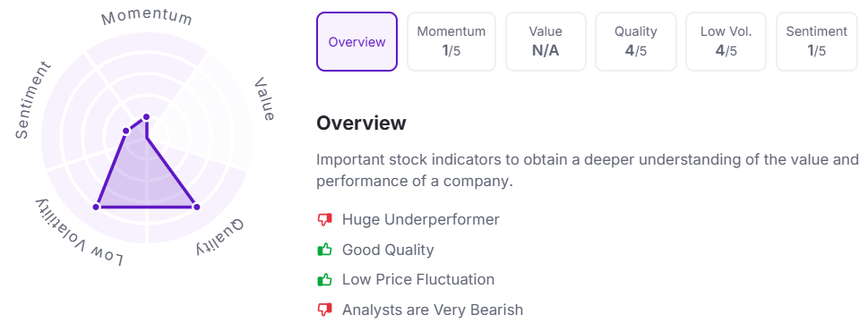The height and width of the screenshot is (323, 868).
Task: Click the Value label on radar chart
Action: pyautogui.click(x=264, y=99)
